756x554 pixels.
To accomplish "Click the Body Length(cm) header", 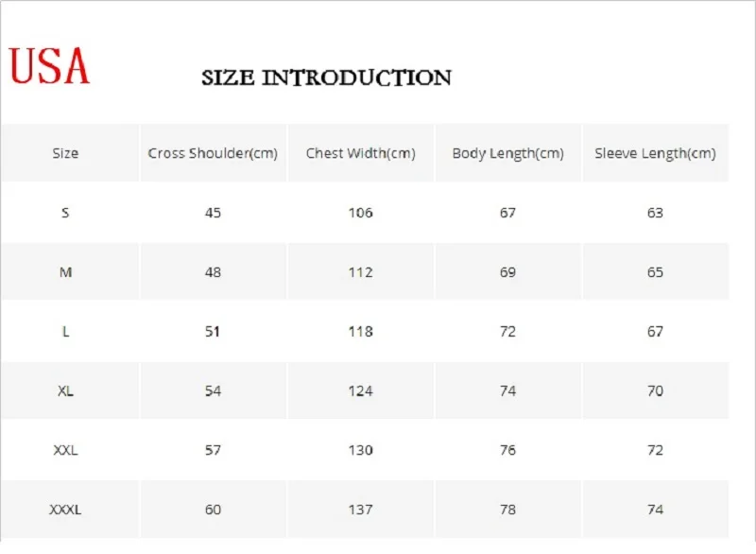I will coord(508,153).
